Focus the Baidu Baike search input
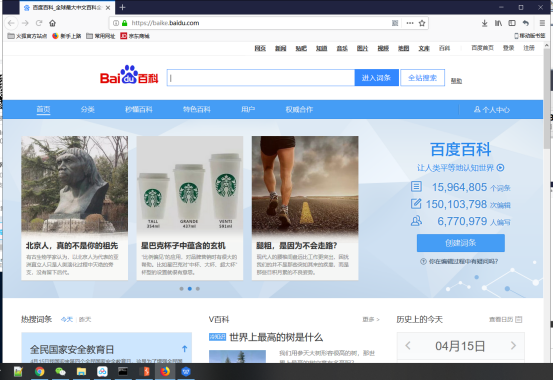This screenshot has width=554, height=381. coord(261,78)
